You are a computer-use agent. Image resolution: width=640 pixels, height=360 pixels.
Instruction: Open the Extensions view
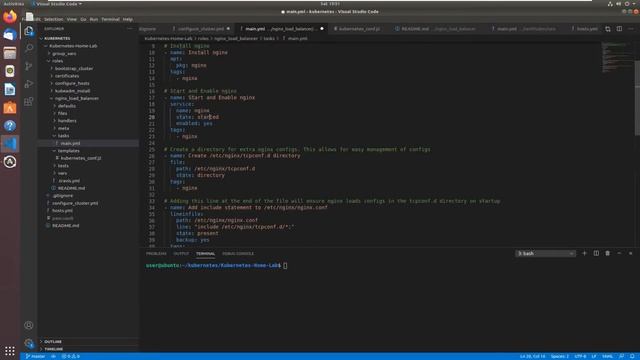(29, 102)
